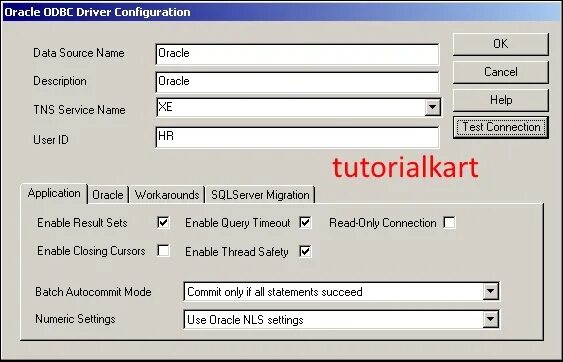Toggle Enable Query Timeout checkbox
Image resolution: width=563 pixels, height=362 pixels.
tap(305, 223)
